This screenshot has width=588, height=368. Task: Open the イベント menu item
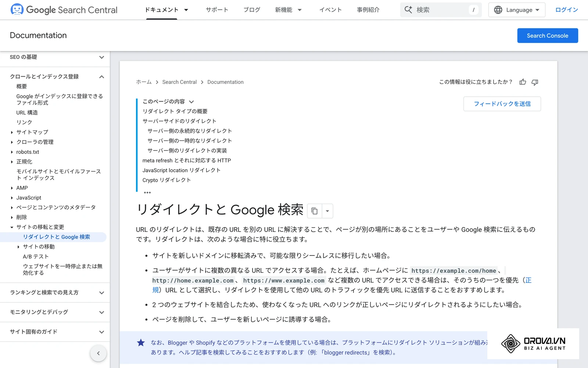(x=330, y=10)
